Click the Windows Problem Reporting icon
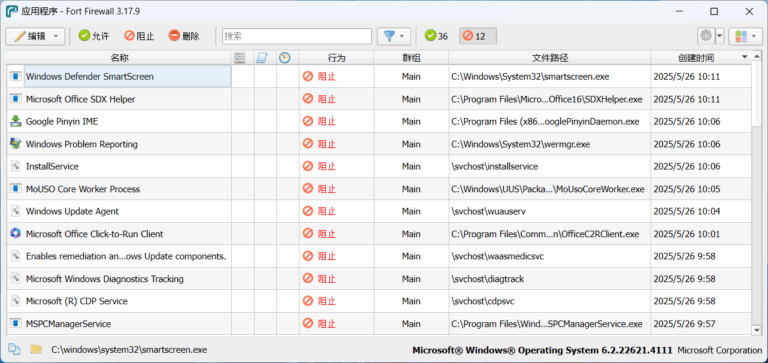768x363 pixels. (x=16, y=144)
